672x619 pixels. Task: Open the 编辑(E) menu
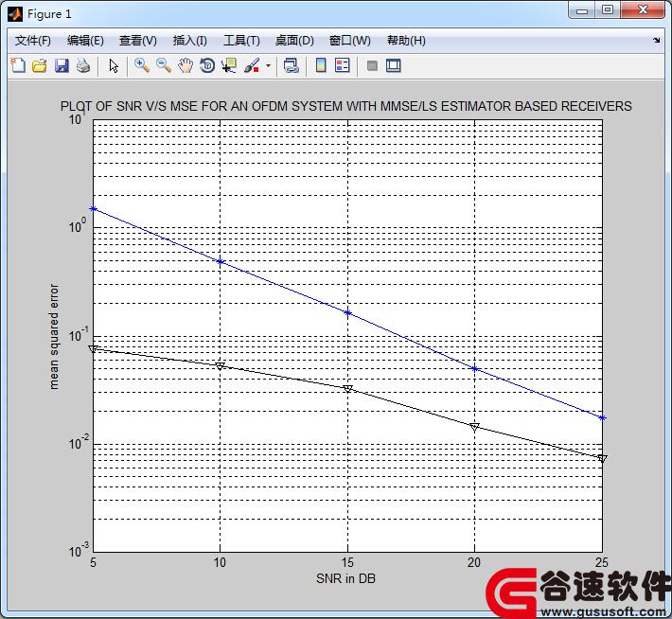point(85,41)
